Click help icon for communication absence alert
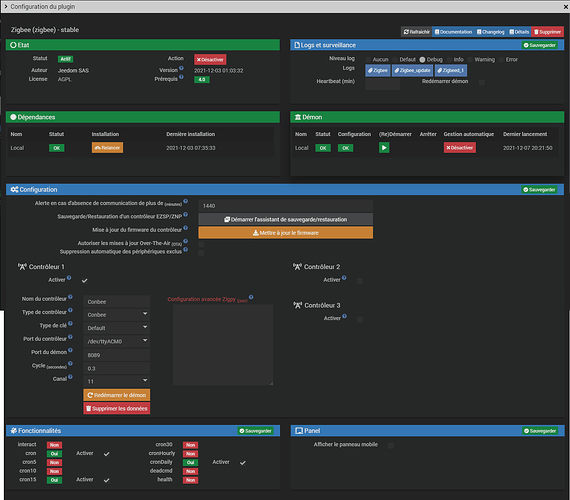 (x=185, y=201)
